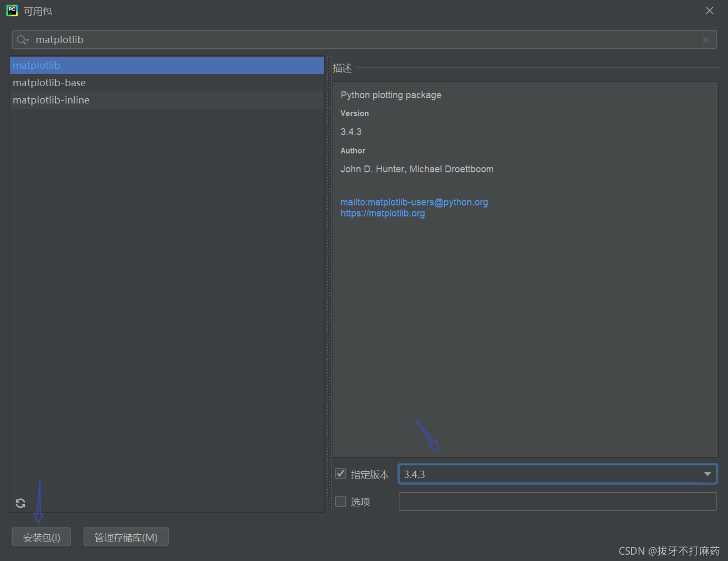Clear the matplotlib search text via X icon
Screen dimensions: 728x561
[706, 39]
